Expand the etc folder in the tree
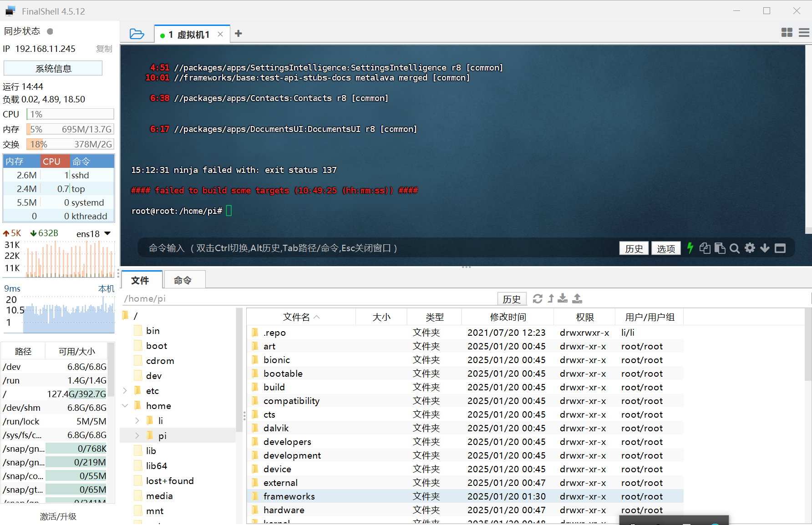 [x=125, y=390]
